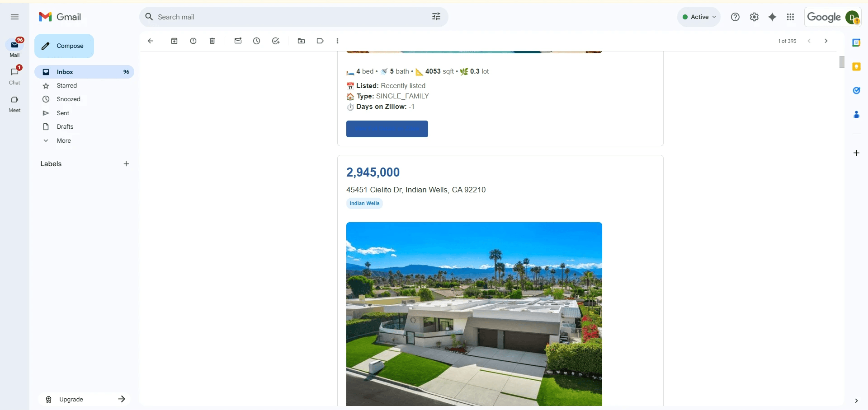Show search filter options

click(x=436, y=17)
